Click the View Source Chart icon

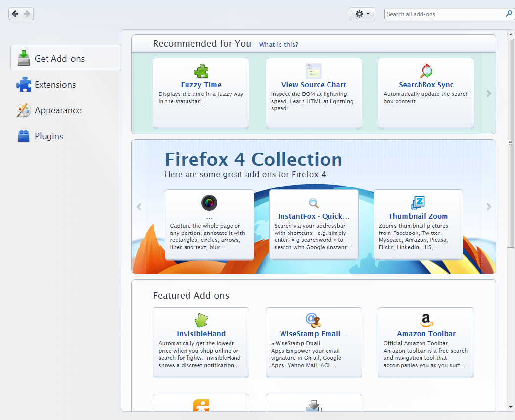314,71
